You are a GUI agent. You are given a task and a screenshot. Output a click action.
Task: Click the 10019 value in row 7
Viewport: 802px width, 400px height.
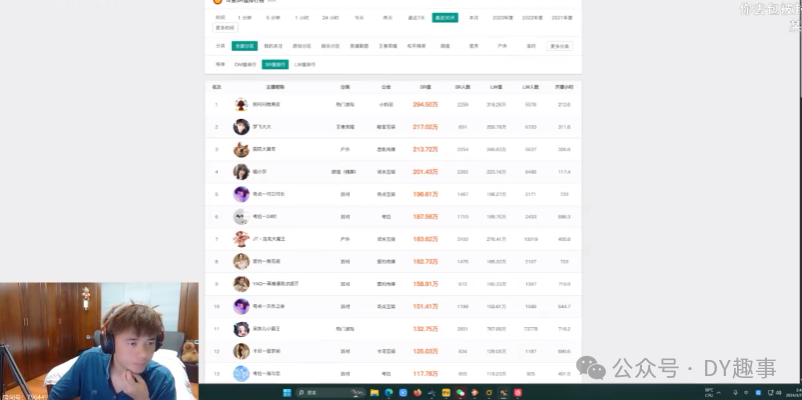(531, 239)
